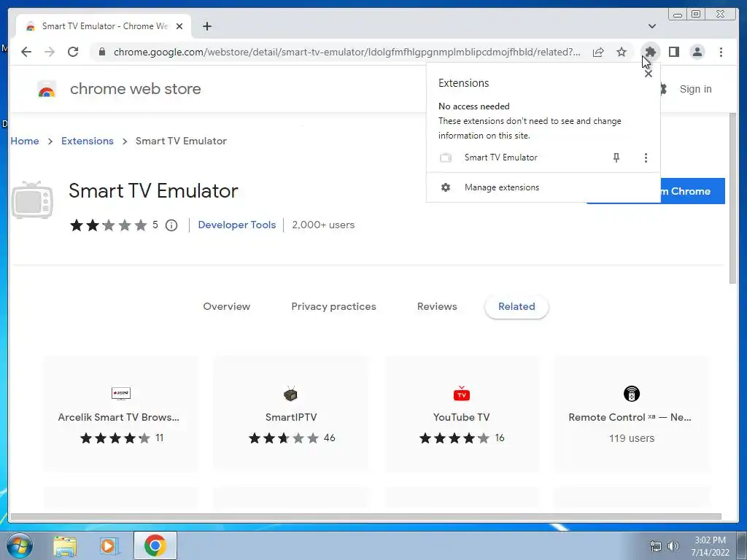Click the horizontal scrollbar at page bottom

[x=365, y=517]
